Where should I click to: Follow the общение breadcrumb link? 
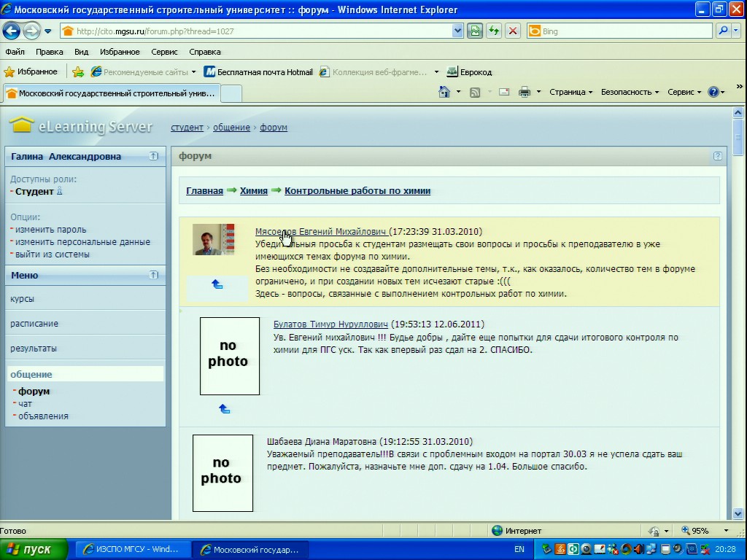point(231,128)
